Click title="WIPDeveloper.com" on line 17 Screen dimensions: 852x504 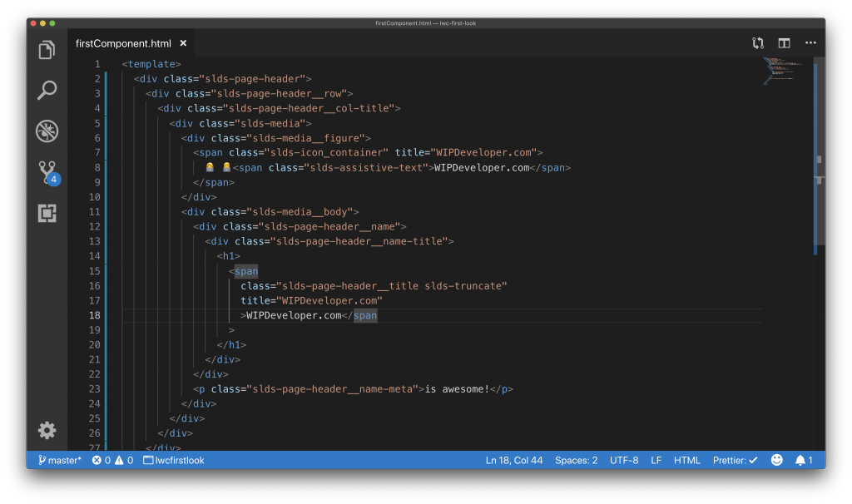point(312,300)
